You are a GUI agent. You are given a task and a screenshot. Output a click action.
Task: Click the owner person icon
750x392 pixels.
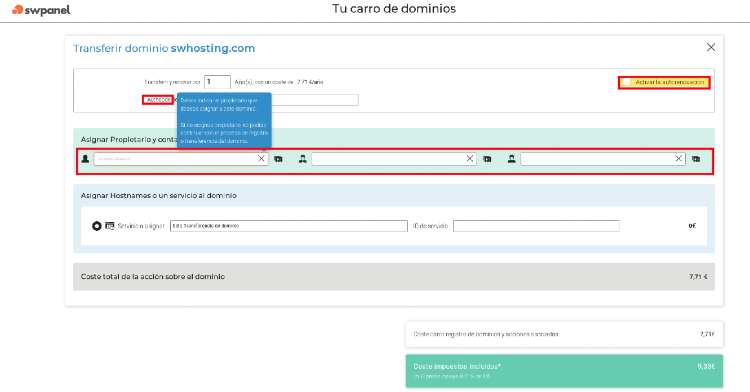(x=85, y=159)
